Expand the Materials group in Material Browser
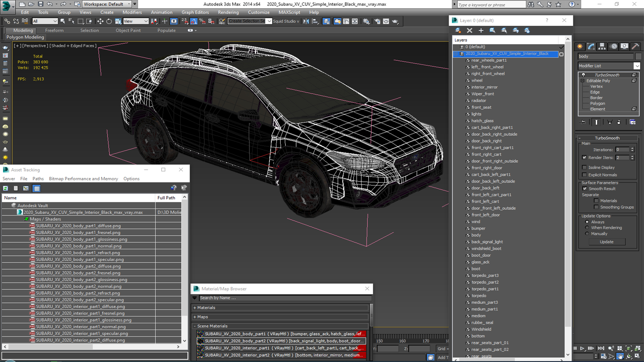This screenshot has width=644, height=362. point(195,308)
